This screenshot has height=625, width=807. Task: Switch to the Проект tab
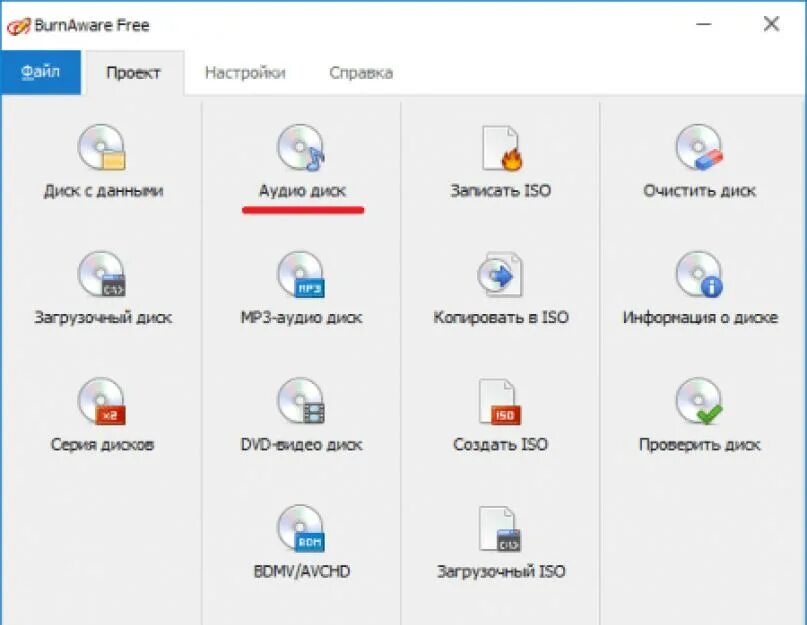click(133, 73)
